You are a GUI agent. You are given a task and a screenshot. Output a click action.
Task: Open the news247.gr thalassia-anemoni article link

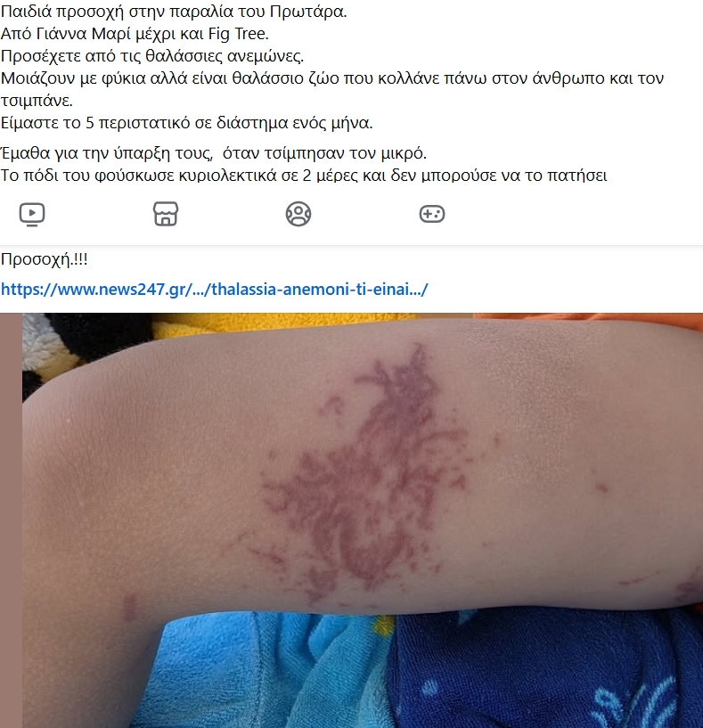pyautogui.click(x=215, y=290)
